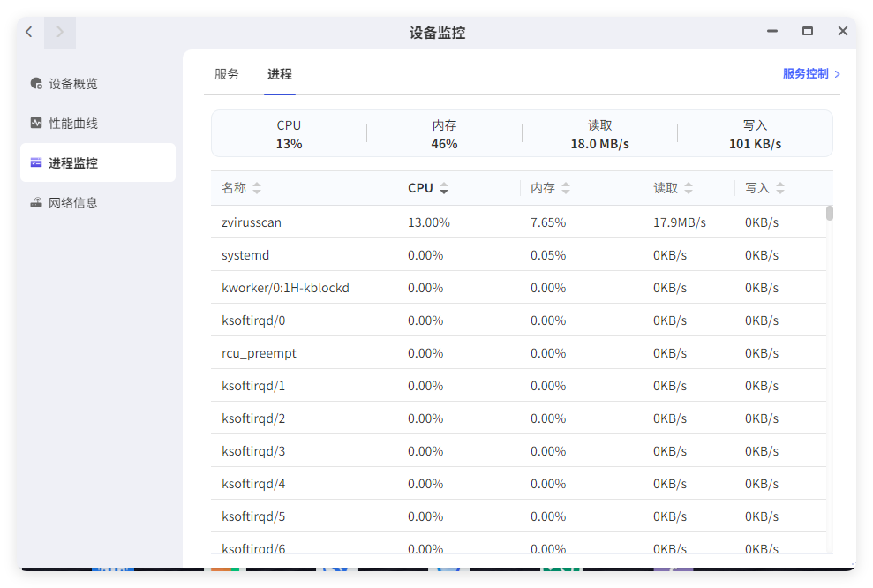Open 设备概览 via the pie chart icon
The width and height of the screenshot is (873, 588).
[x=35, y=83]
